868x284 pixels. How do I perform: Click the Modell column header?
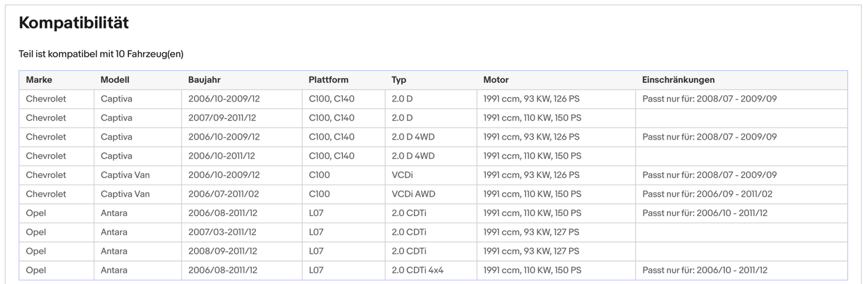(115, 80)
